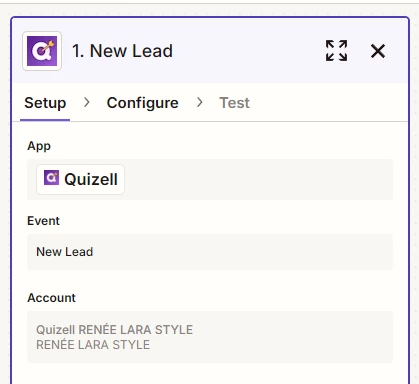
Task: Close the New Lead step panel
Action: [378, 51]
